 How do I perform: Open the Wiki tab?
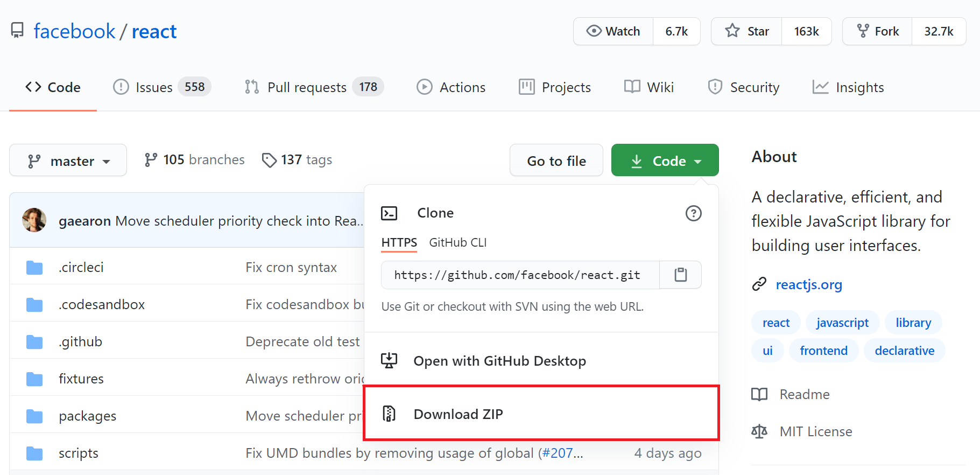pyautogui.click(x=648, y=87)
